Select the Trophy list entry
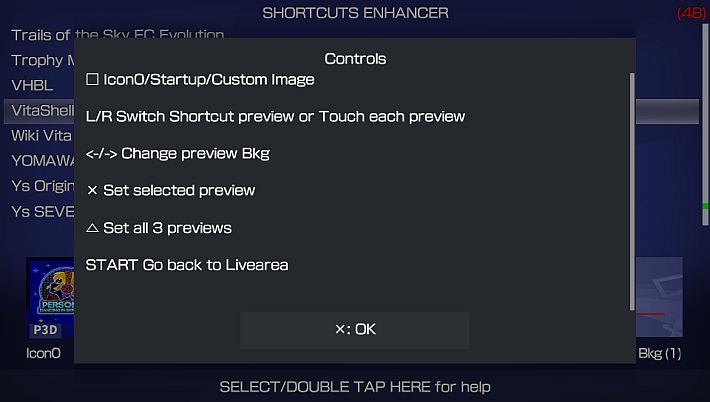Screen dimensions: 710x402 [43, 60]
